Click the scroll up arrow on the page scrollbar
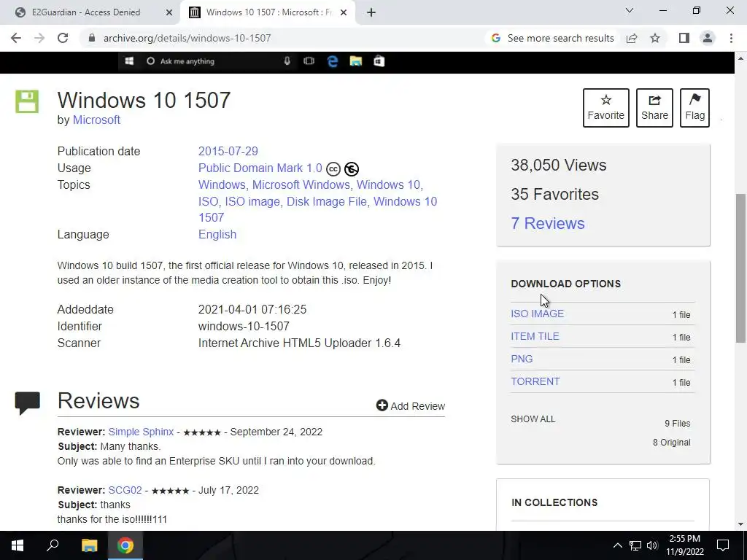This screenshot has width=747, height=560. coord(740,58)
